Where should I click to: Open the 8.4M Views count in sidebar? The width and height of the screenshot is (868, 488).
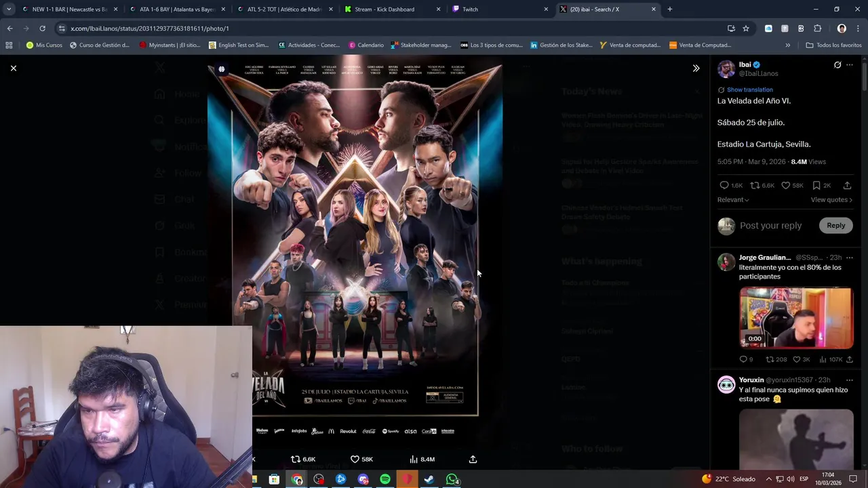click(x=808, y=162)
